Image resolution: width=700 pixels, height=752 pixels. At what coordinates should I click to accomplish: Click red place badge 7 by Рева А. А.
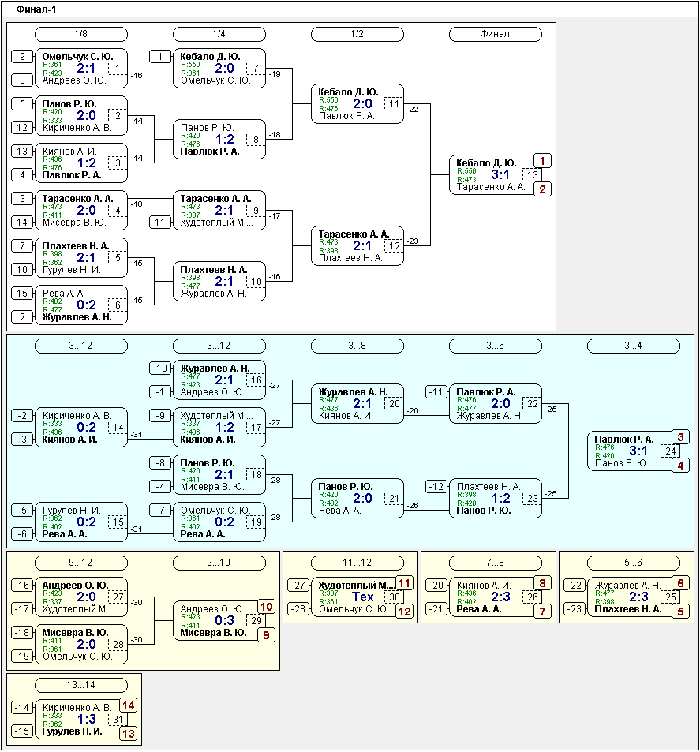tap(543, 612)
